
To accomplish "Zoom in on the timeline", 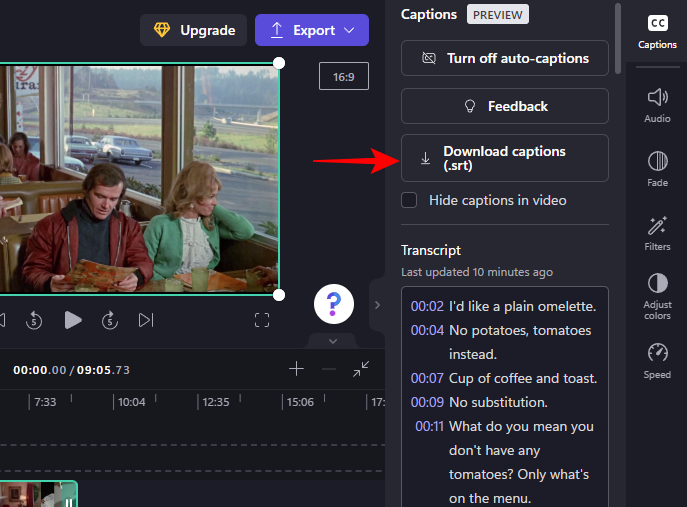I will click(x=296, y=369).
